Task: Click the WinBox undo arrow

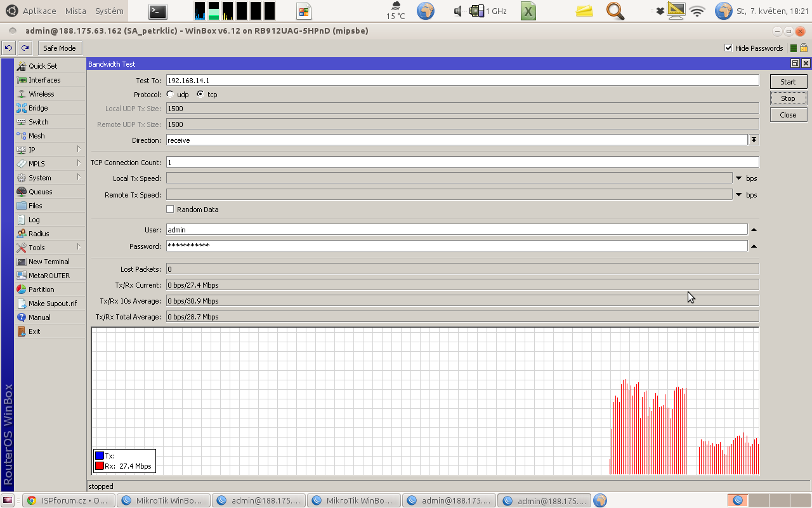Action: pyautogui.click(x=8, y=48)
